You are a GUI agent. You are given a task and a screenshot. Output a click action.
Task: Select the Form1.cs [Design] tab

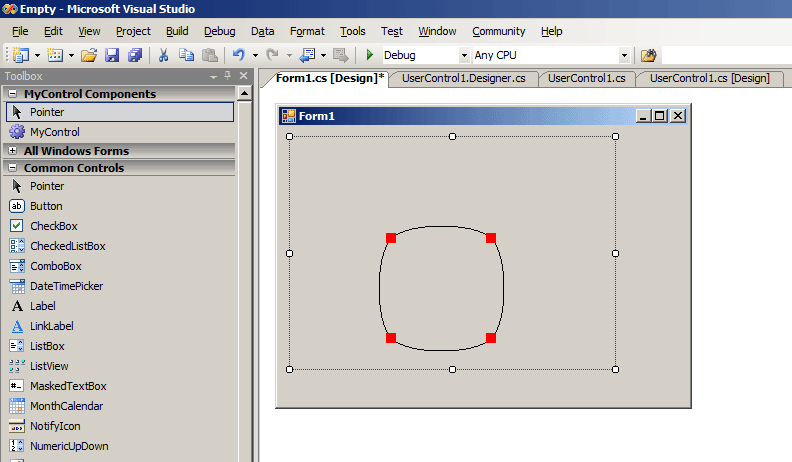pyautogui.click(x=330, y=78)
